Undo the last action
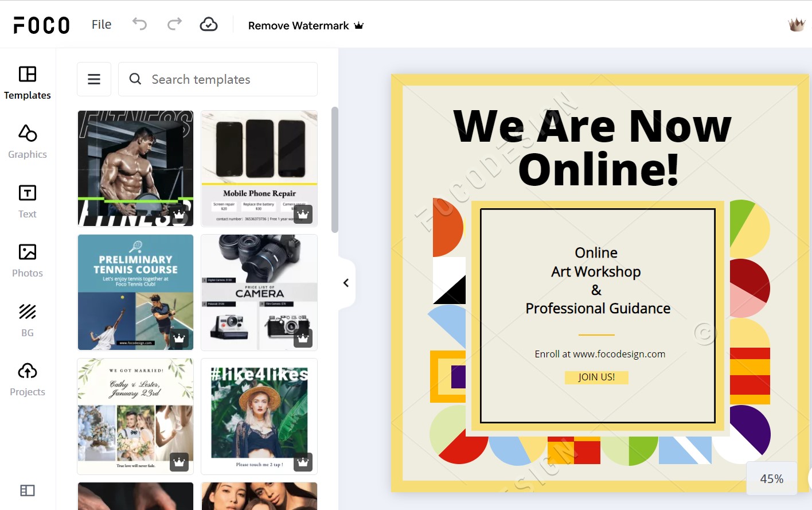This screenshot has height=510, width=812. (x=139, y=24)
